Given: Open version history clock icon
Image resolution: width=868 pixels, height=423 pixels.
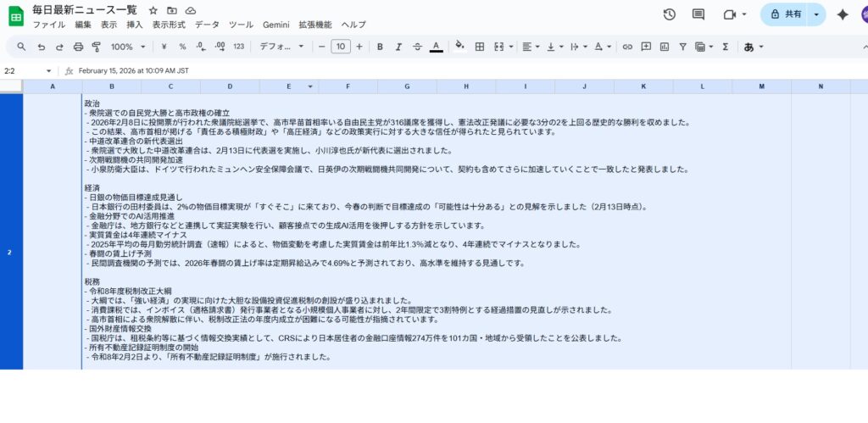Looking at the screenshot, I should point(669,14).
